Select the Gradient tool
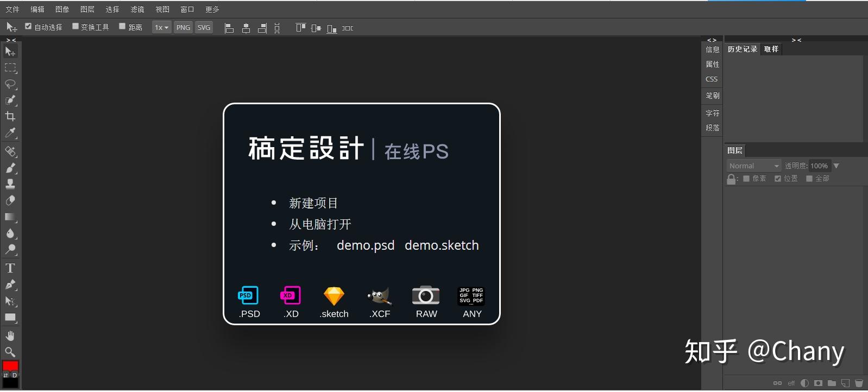The image size is (868, 392). click(10, 217)
